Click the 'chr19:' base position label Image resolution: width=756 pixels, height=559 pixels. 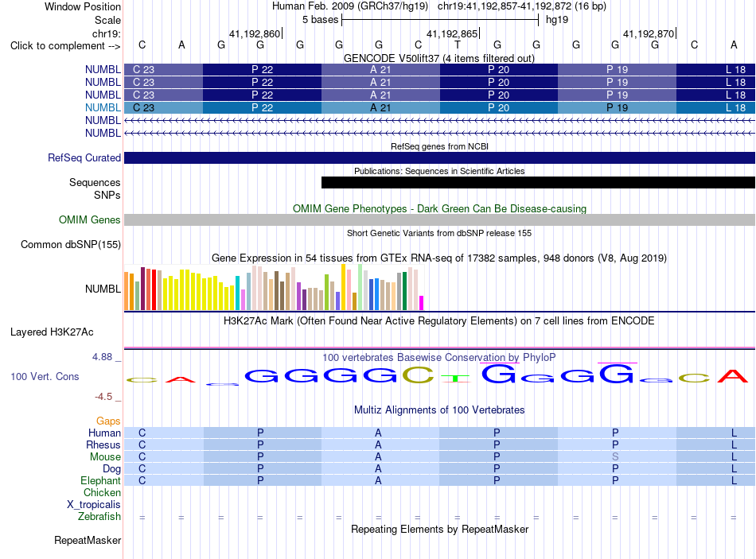(106, 33)
